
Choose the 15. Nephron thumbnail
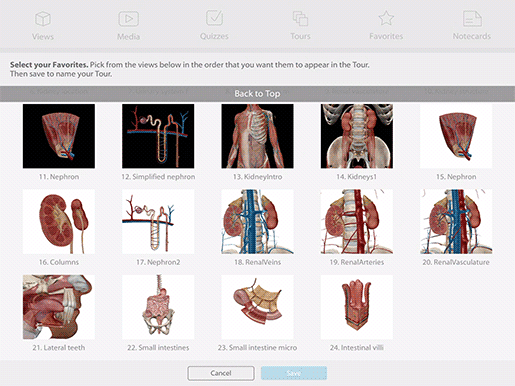[456, 136]
